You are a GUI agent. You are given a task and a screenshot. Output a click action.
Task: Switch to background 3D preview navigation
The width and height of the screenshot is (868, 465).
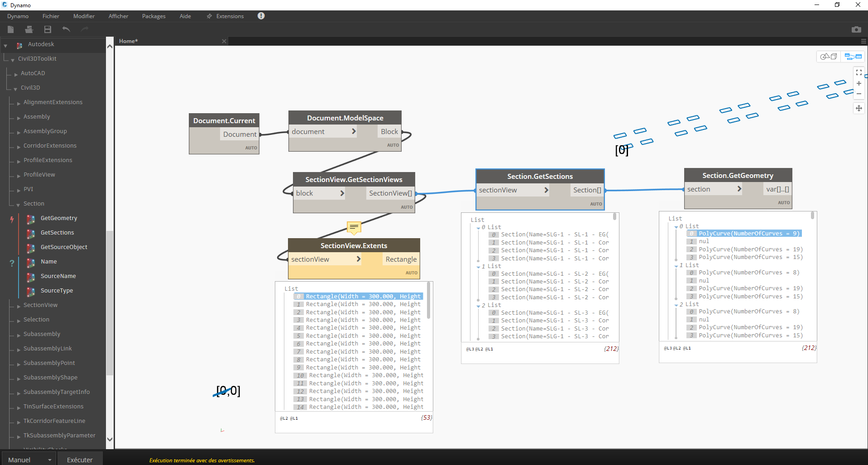pos(829,57)
